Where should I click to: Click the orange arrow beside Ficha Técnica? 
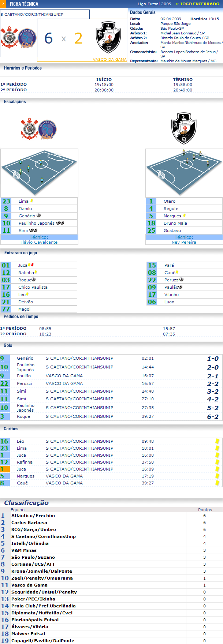point(3,4)
